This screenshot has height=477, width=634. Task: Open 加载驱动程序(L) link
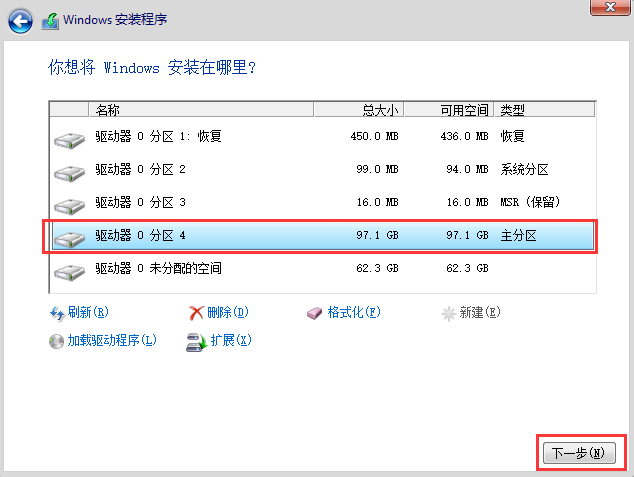112,340
